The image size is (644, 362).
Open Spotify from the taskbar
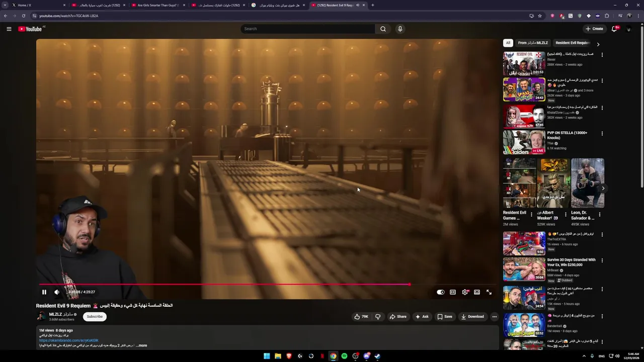tap(344, 356)
